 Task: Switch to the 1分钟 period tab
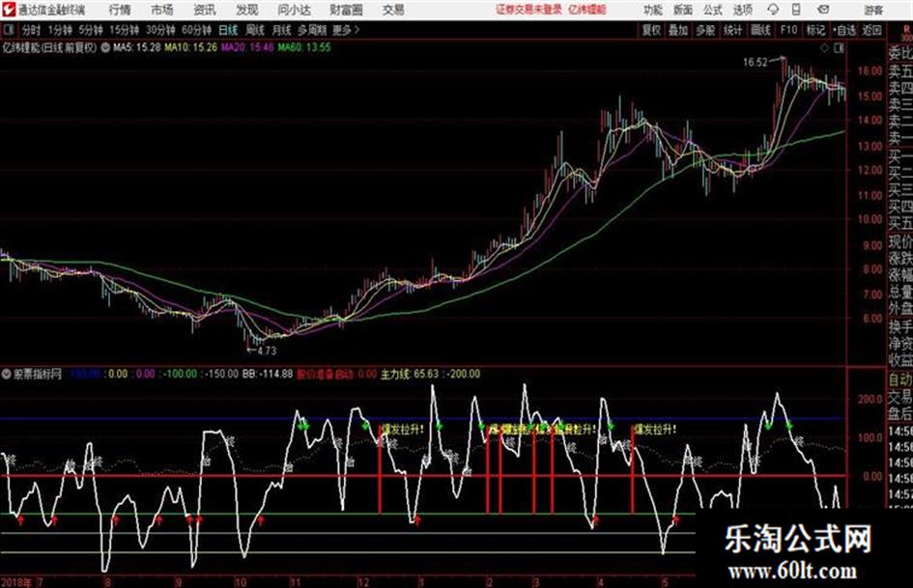pos(60,30)
